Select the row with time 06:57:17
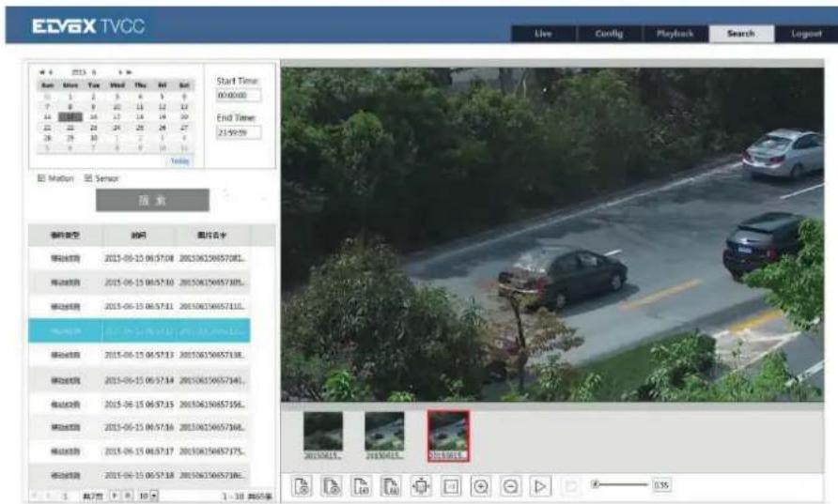838x504 pixels. click(x=139, y=451)
